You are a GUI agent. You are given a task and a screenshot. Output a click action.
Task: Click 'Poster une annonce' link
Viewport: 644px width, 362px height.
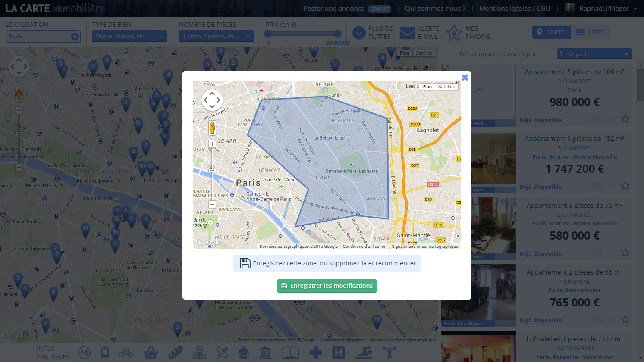[x=333, y=9]
